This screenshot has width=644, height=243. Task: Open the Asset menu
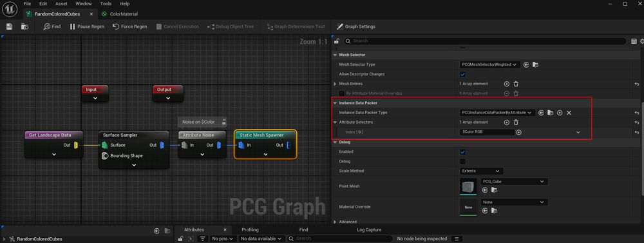pyautogui.click(x=61, y=4)
